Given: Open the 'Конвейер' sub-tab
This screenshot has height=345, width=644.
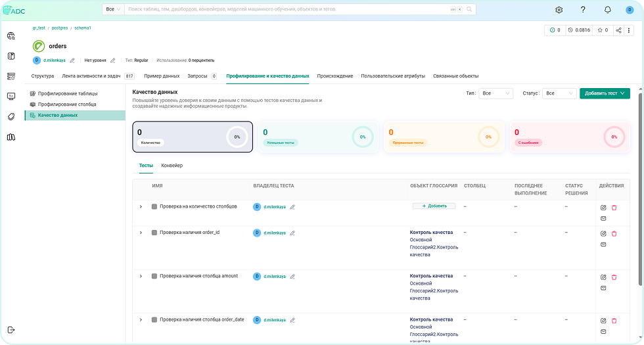Looking at the screenshot, I should (172, 166).
